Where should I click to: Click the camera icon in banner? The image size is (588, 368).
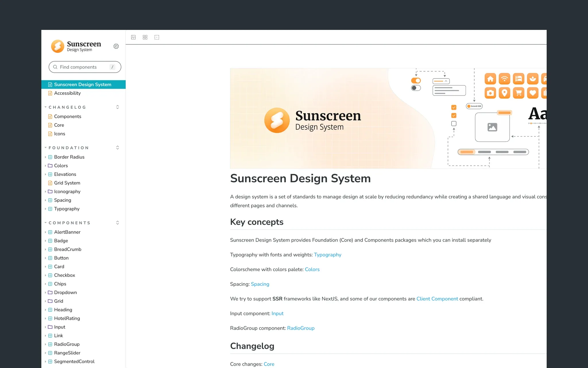[490, 93]
